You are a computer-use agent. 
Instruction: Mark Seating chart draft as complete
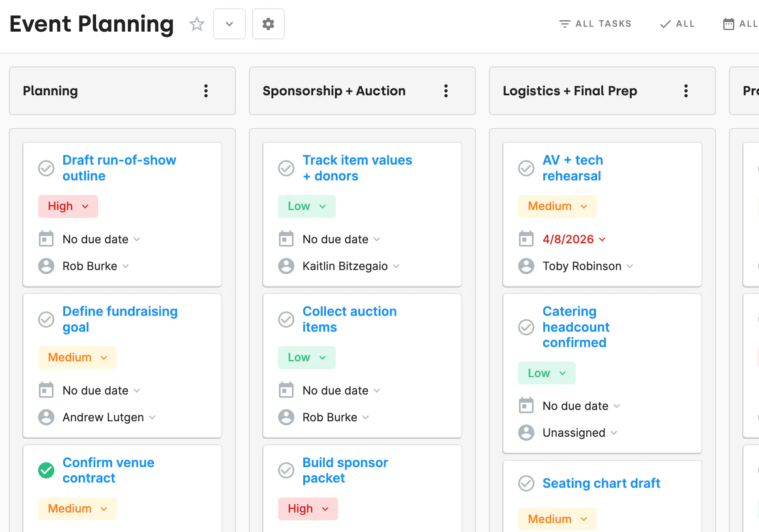(526, 483)
